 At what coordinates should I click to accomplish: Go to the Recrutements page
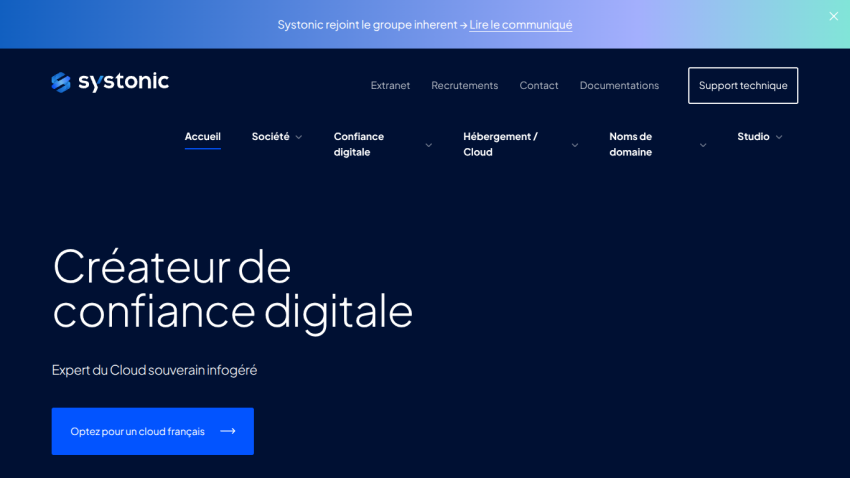(x=465, y=86)
